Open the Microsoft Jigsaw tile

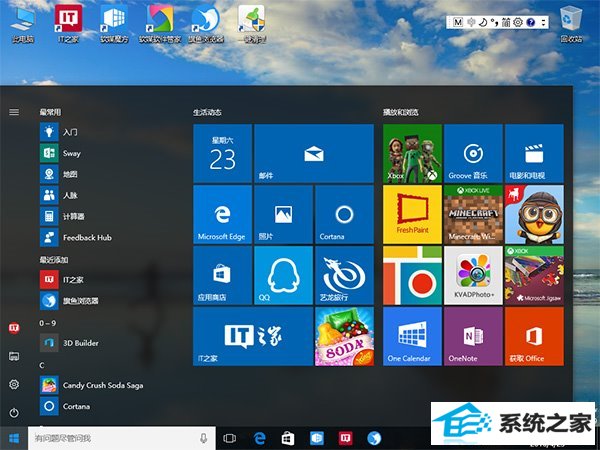(534, 275)
